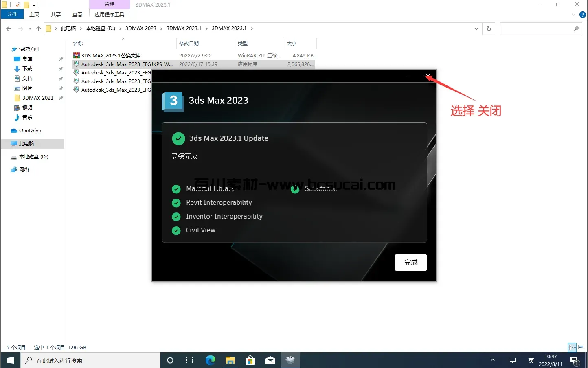Switch to the 查看 ribbon tab

point(77,14)
